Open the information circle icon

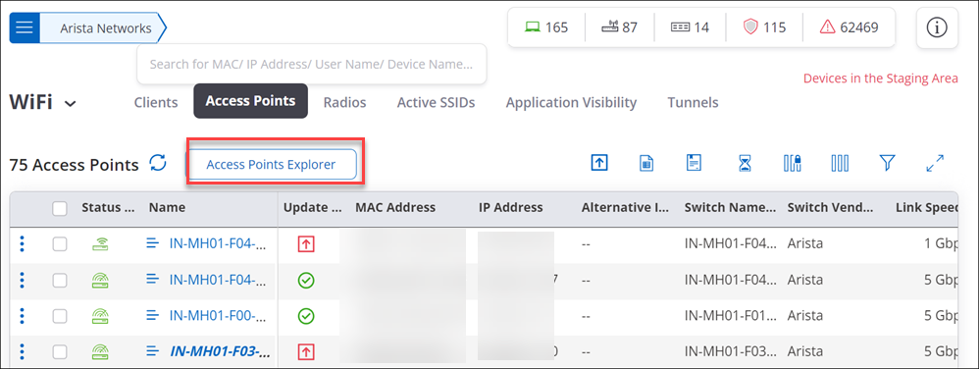point(937,28)
